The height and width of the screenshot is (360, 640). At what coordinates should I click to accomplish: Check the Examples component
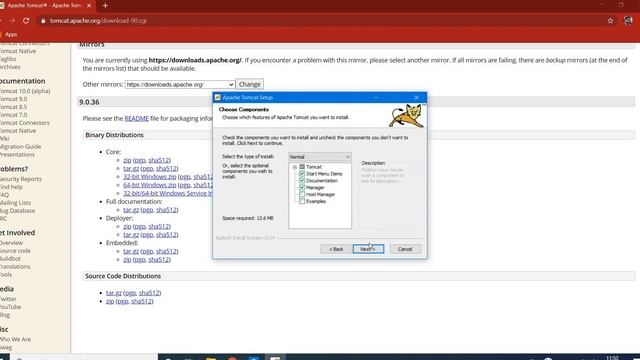pos(302,201)
